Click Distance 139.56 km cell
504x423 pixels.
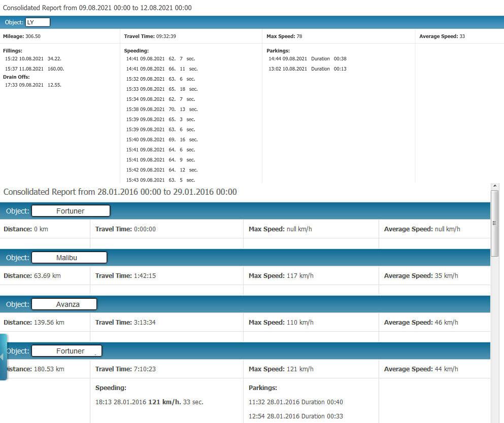45,322
